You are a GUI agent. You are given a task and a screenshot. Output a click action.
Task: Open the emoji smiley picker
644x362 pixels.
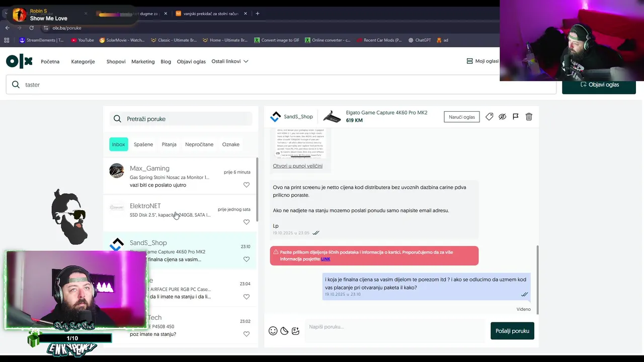(x=273, y=331)
